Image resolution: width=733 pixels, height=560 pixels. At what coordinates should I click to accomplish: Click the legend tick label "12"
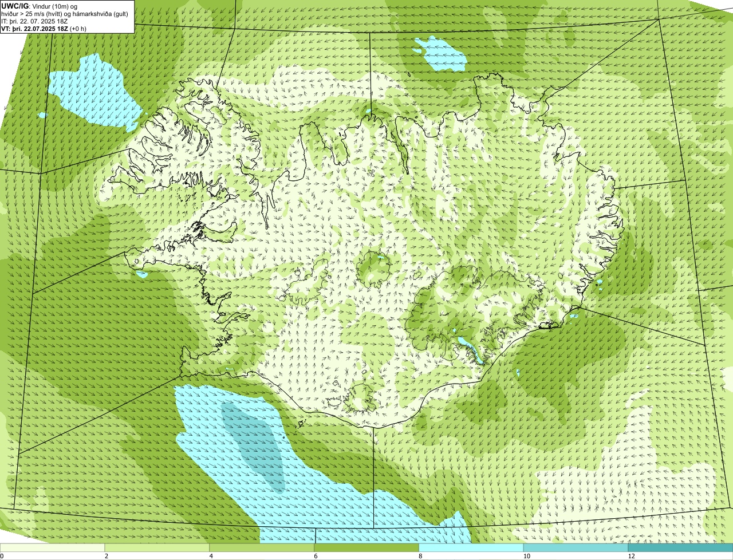click(630, 556)
